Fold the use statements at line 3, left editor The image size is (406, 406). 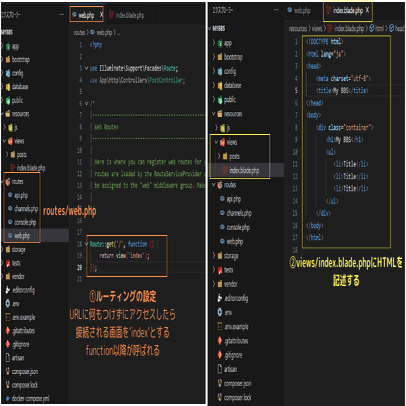point(87,68)
